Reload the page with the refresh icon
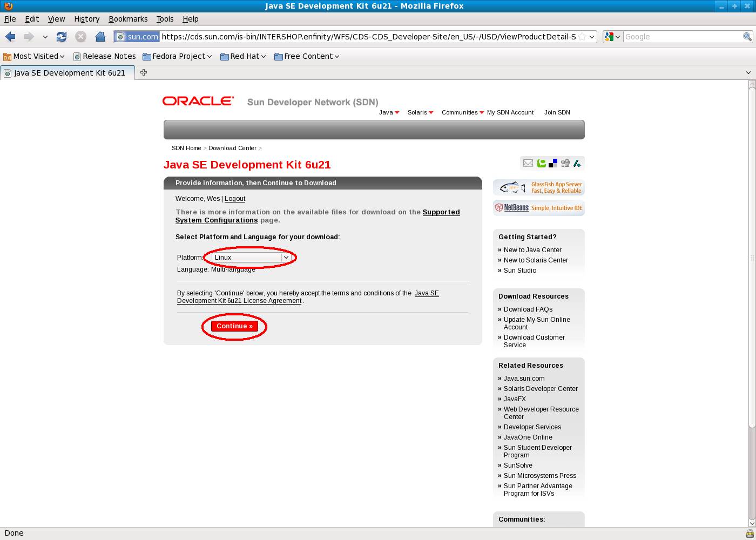 click(x=62, y=37)
